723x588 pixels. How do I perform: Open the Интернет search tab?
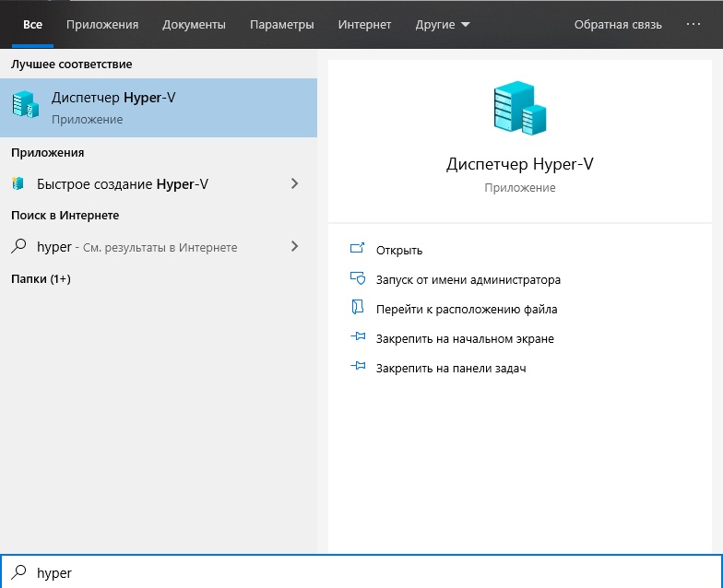[x=364, y=25]
